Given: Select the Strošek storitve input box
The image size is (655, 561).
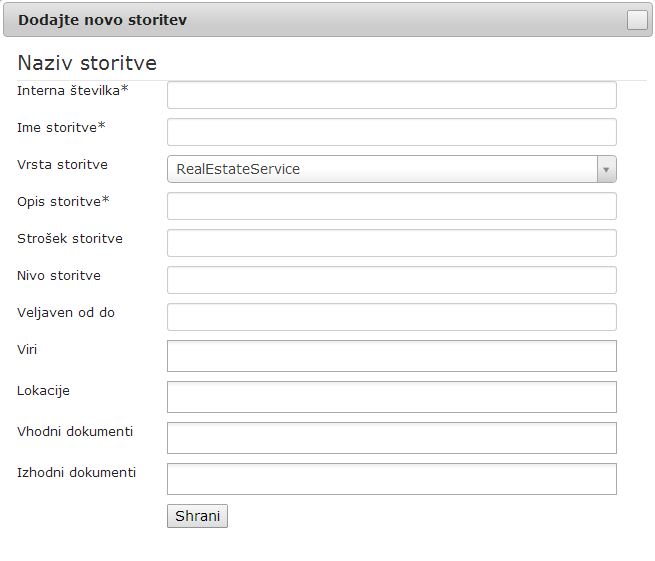Looking at the screenshot, I should tap(391, 243).
